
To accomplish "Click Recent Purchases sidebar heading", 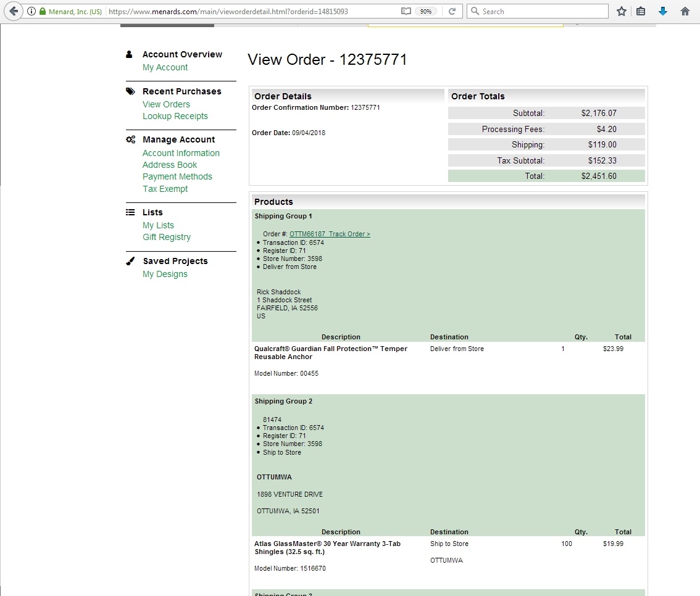I will click(181, 91).
